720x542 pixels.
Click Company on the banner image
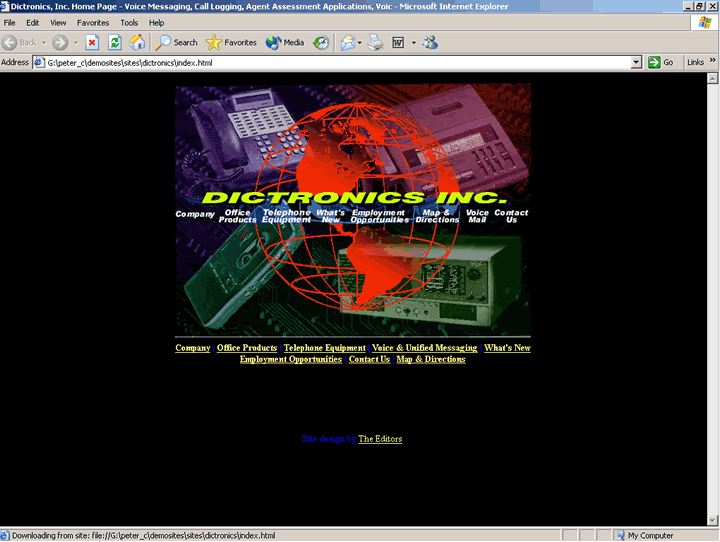[195, 214]
